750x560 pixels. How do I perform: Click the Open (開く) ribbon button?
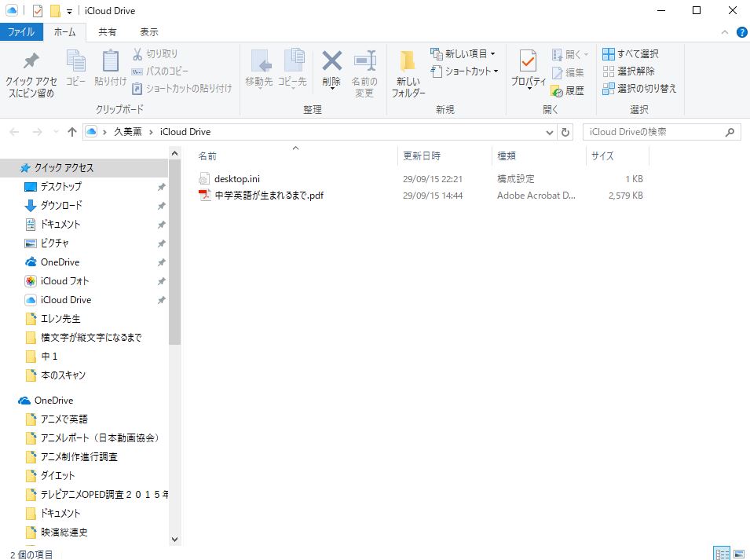tap(569, 54)
